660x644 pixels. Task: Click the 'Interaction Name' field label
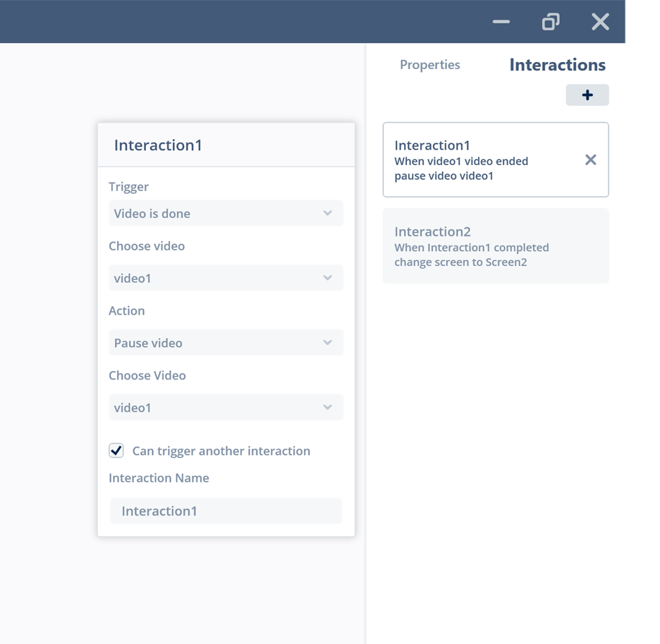click(x=159, y=478)
